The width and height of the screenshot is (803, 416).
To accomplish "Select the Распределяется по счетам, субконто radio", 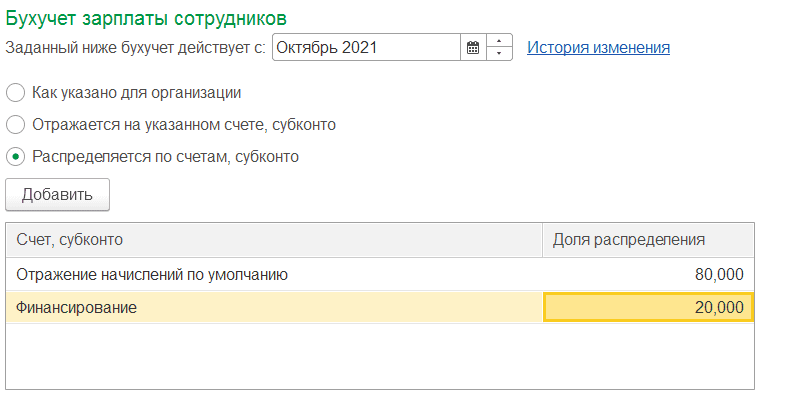I will click(x=15, y=156).
